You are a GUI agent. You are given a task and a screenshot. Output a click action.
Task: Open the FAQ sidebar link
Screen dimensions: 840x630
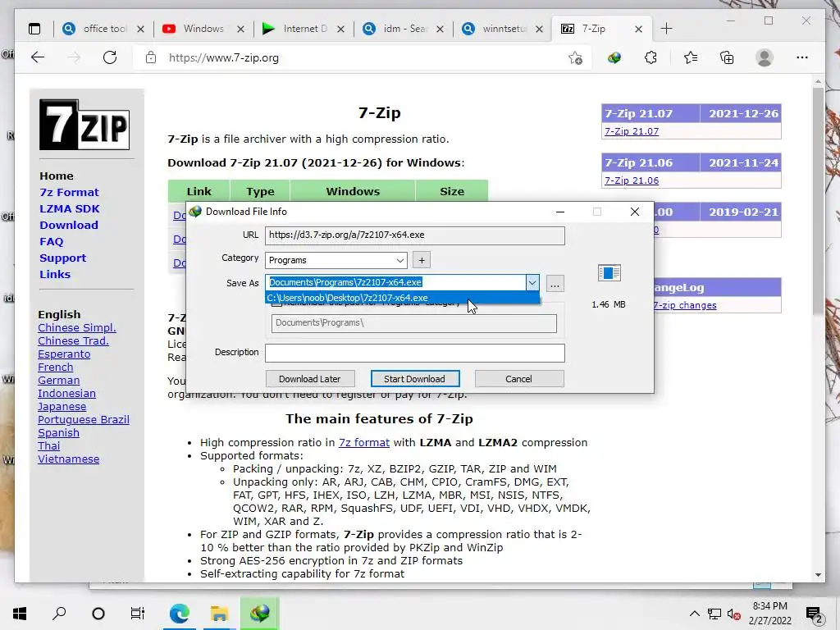coord(52,242)
